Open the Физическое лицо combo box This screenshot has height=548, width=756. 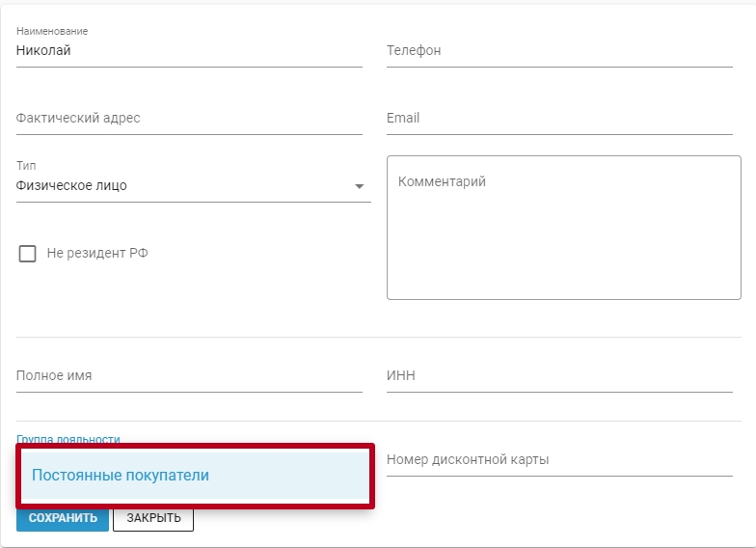pos(193,185)
